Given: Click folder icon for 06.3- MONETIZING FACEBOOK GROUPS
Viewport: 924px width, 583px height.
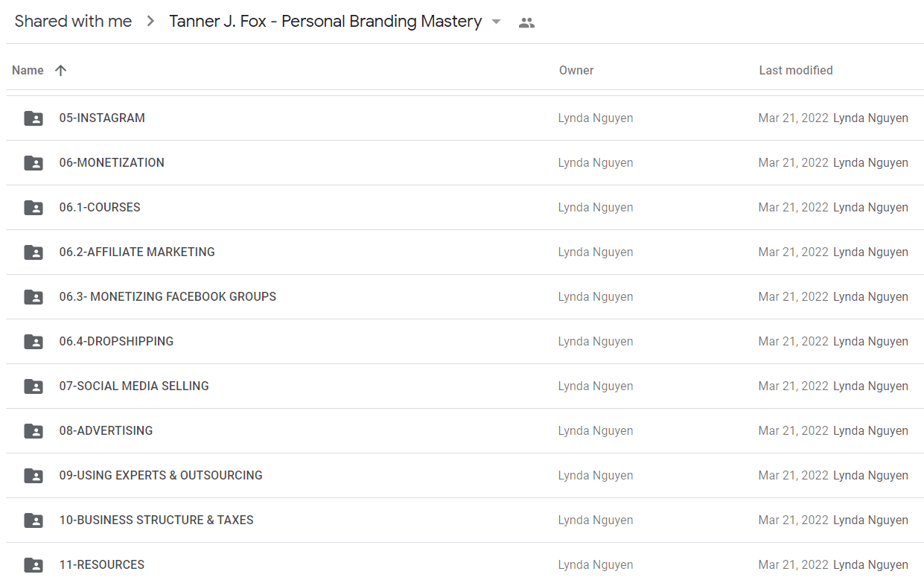Looking at the screenshot, I should [34, 297].
